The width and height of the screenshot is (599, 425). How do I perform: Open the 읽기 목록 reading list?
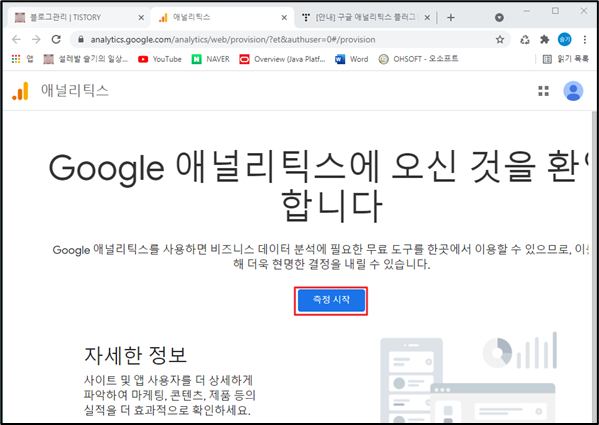[566, 59]
